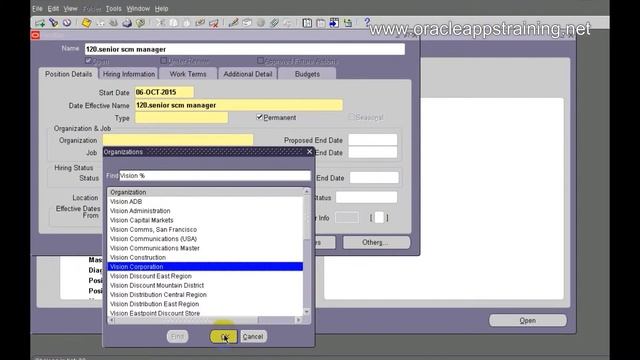Click the Find button in Organizations dialog

click(x=178, y=336)
